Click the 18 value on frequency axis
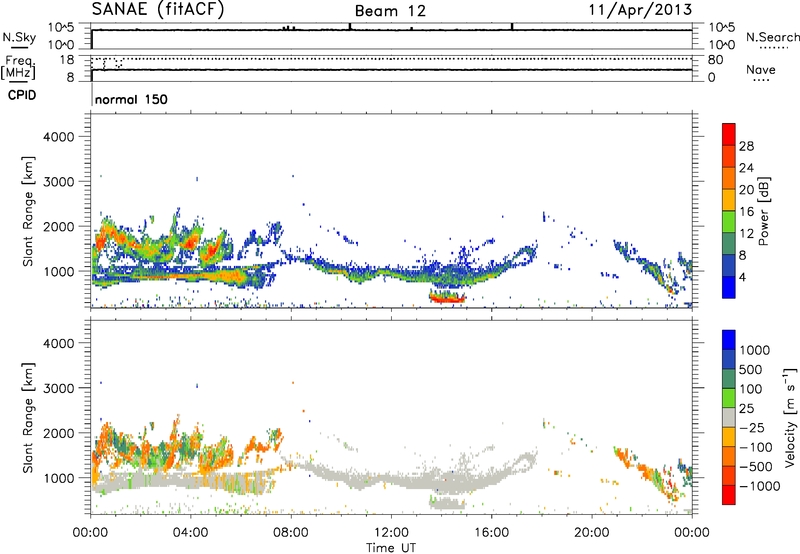Viewport: 800px width, 554px height. pyautogui.click(x=66, y=60)
